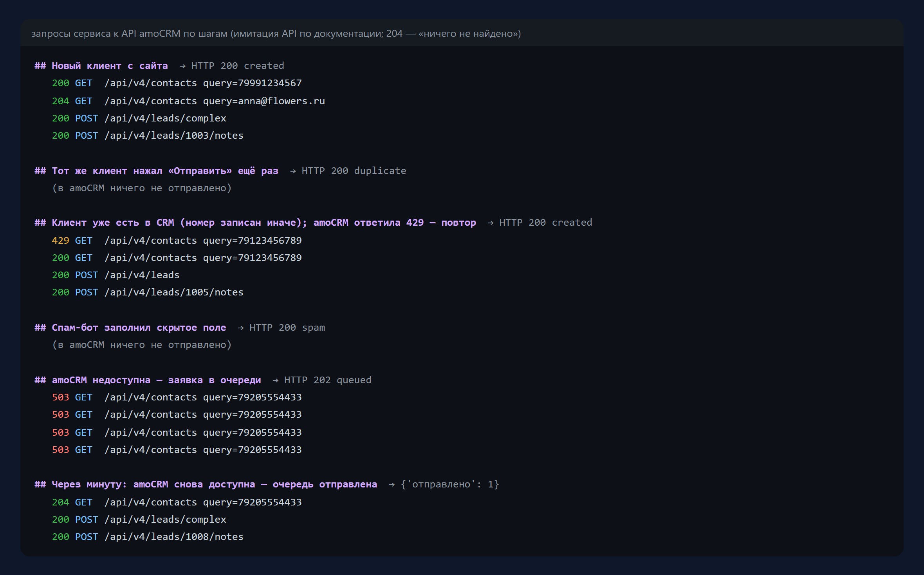Click the line '/api/v4/leads/1003/notes'
Image resolution: width=924 pixels, height=576 pixels.
tap(148, 136)
